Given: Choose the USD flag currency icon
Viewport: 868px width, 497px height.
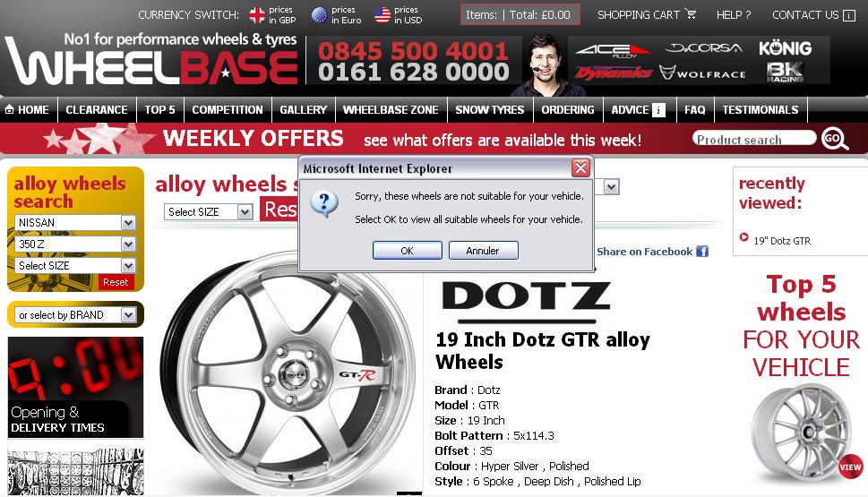Looking at the screenshot, I should pos(382,15).
